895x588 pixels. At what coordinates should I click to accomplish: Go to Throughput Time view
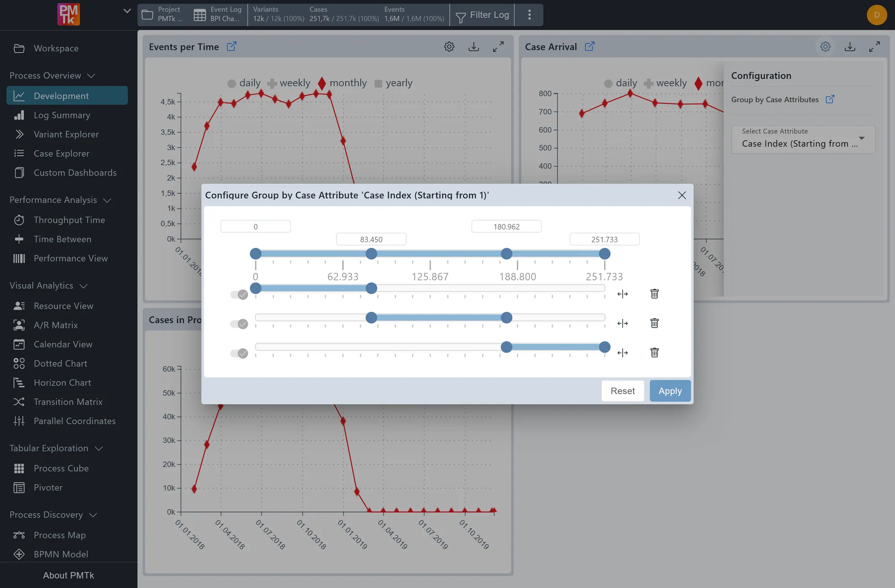tap(67, 220)
